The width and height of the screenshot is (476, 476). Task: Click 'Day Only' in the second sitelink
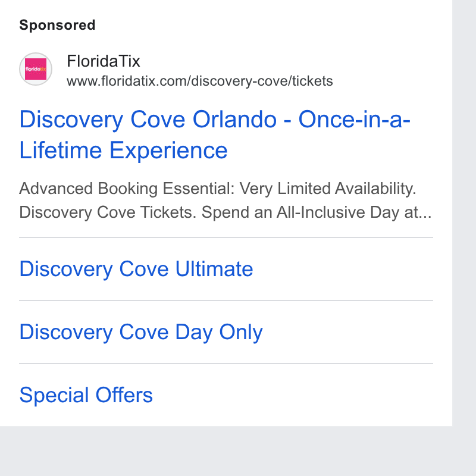tap(219, 332)
